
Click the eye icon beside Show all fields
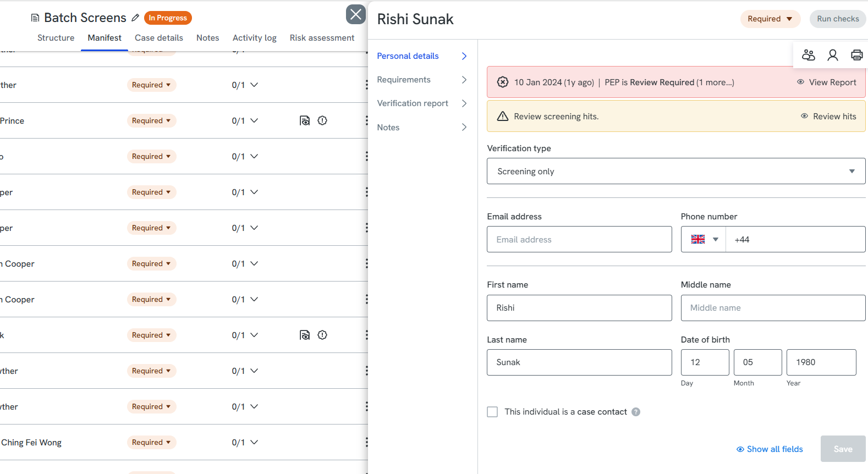(740, 449)
